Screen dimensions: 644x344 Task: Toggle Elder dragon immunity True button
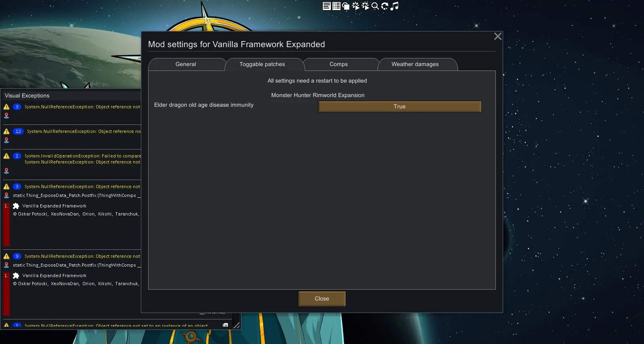tap(399, 107)
